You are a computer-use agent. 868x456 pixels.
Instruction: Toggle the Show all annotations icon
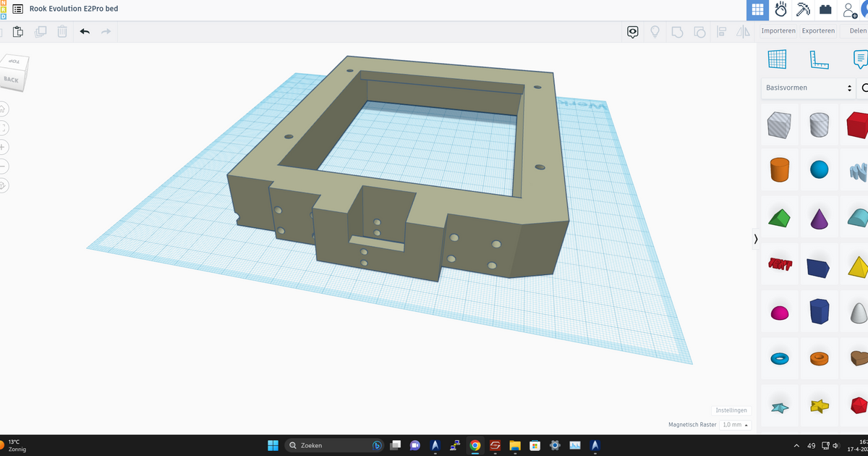coord(632,31)
